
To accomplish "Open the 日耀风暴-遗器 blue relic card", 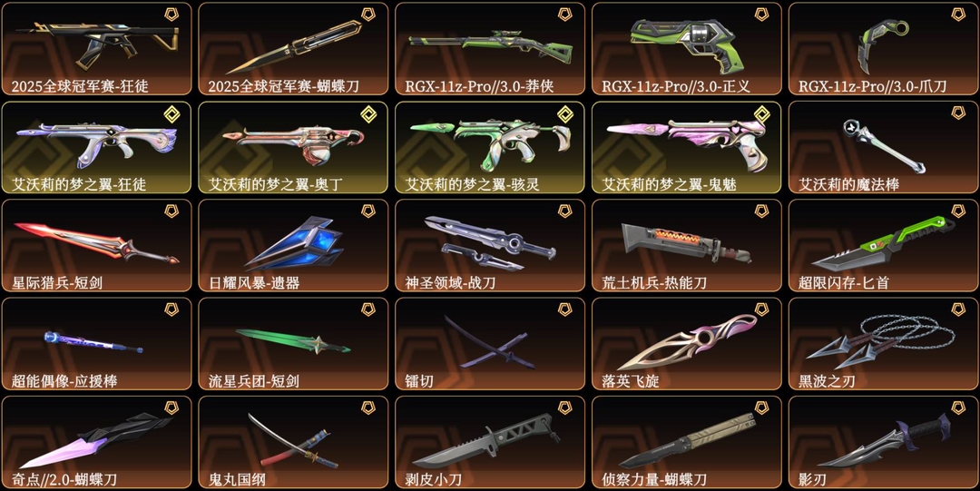I will 293,246.
